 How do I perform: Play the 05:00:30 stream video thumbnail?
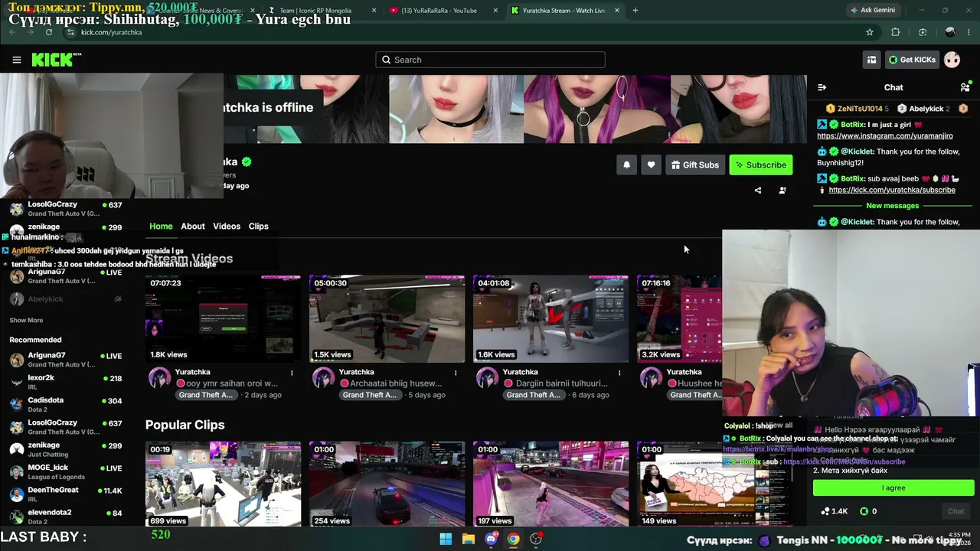coord(387,318)
